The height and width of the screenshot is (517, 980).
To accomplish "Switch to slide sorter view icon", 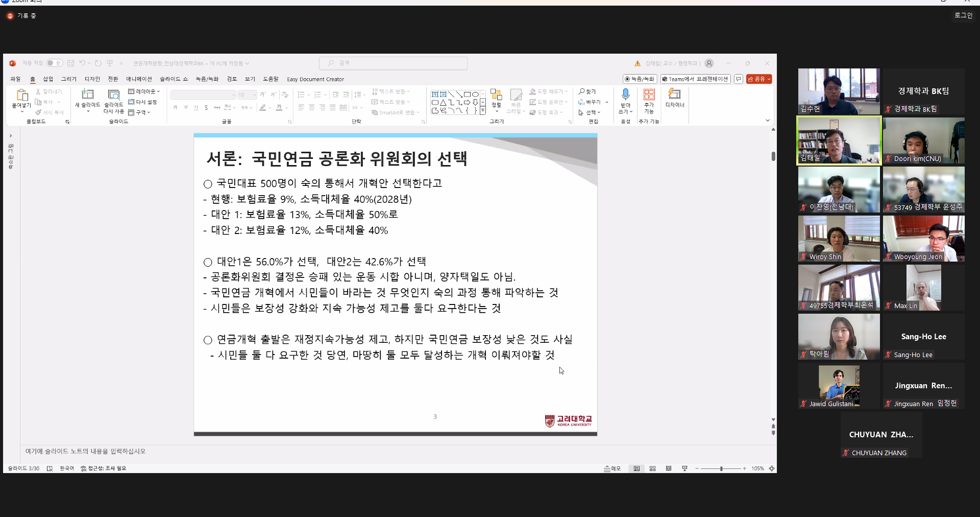I will pyautogui.click(x=652, y=468).
